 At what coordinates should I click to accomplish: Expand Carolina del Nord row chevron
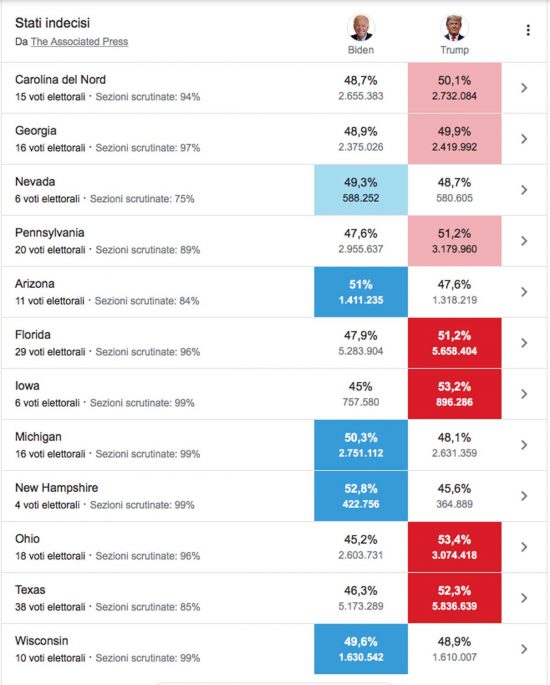(524, 88)
